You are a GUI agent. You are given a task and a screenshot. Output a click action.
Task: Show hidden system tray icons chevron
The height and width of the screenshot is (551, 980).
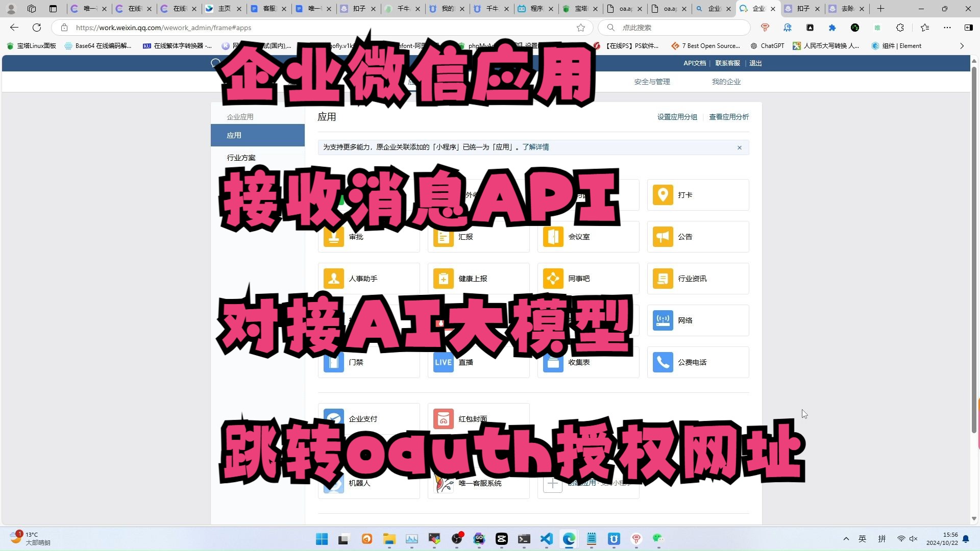846,539
